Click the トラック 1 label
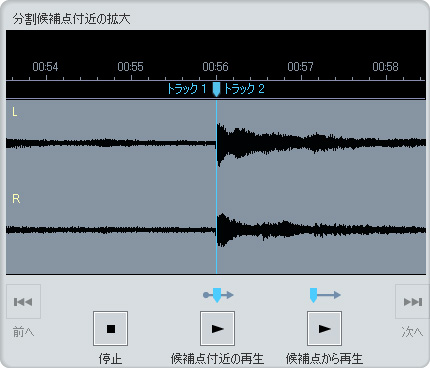Screen dimensions: 430x368 coord(187,89)
